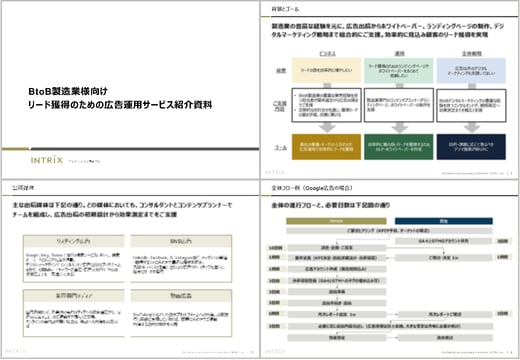Click the "14日間" duration label in the flow chart
The height and width of the screenshot is (360, 520).
pyautogui.click(x=275, y=248)
